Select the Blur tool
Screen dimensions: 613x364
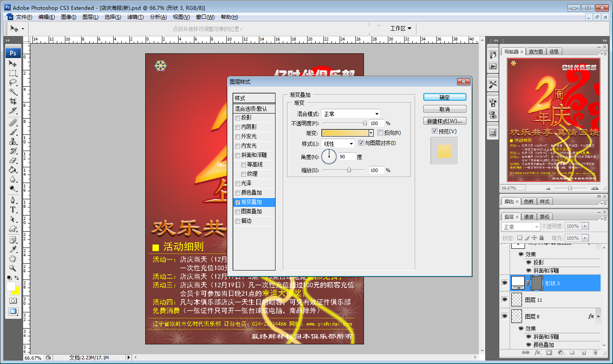click(13, 179)
